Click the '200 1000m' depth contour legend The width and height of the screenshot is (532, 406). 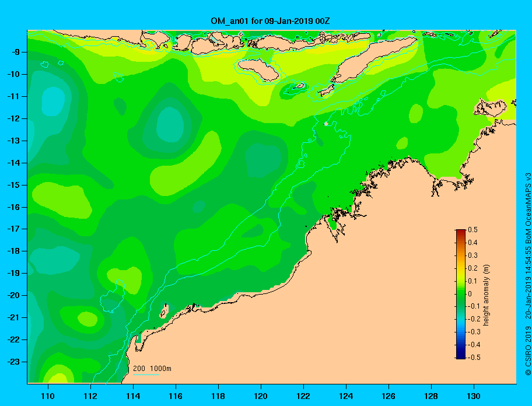pyautogui.click(x=152, y=369)
